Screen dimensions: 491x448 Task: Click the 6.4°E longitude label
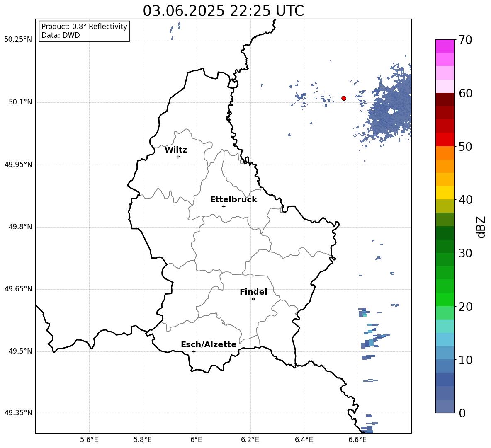[304, 440]
